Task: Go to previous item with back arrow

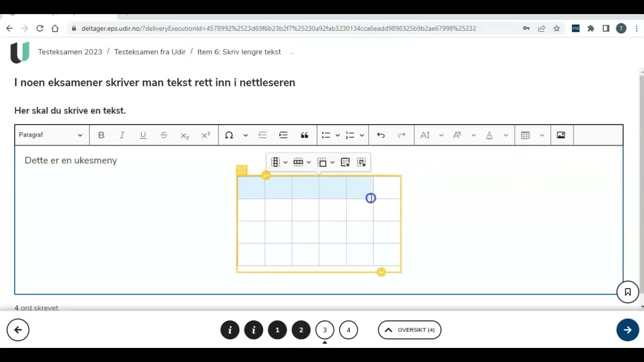Action: [x=18, y=330]
